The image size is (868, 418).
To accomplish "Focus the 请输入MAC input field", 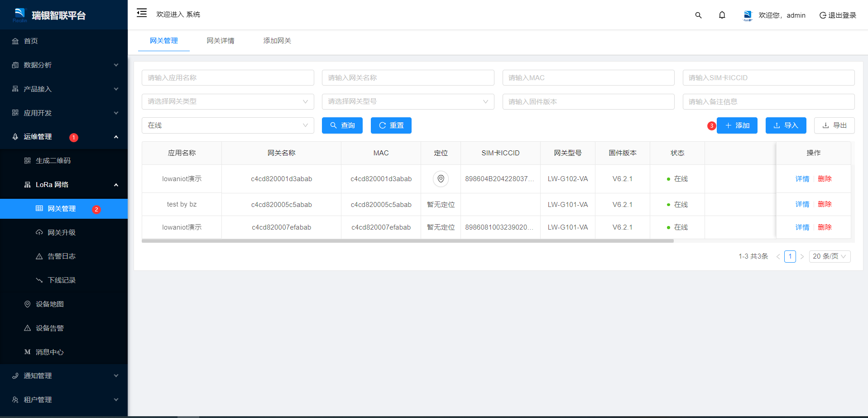I will [588, 78].
